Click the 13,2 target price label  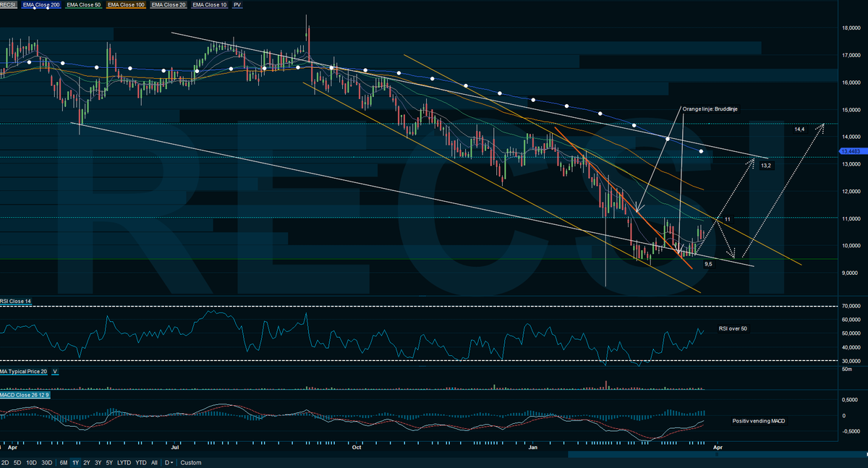click(x=766, y=165)
